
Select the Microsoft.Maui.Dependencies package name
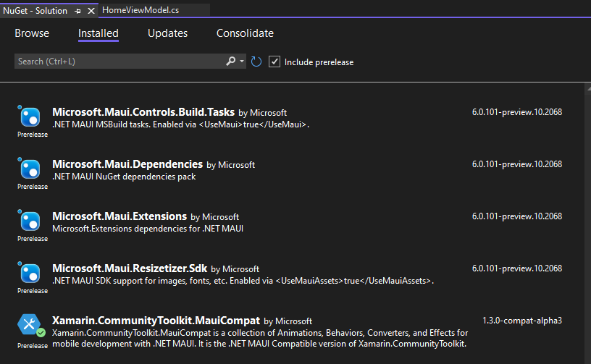click(127, 164)
